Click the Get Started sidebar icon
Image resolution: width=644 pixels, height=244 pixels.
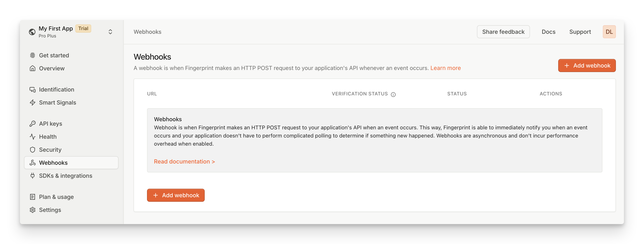point(33,55)
